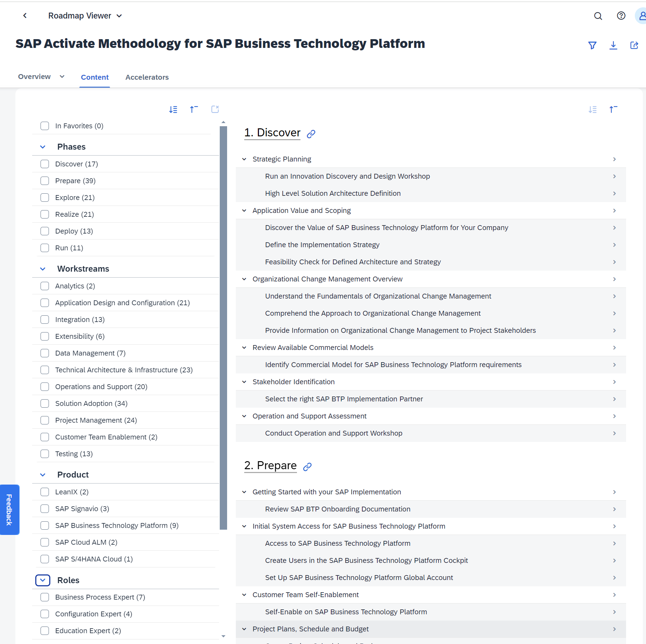
Task: Expand all filters icon in filter panel
Action: tap(173, 109)
